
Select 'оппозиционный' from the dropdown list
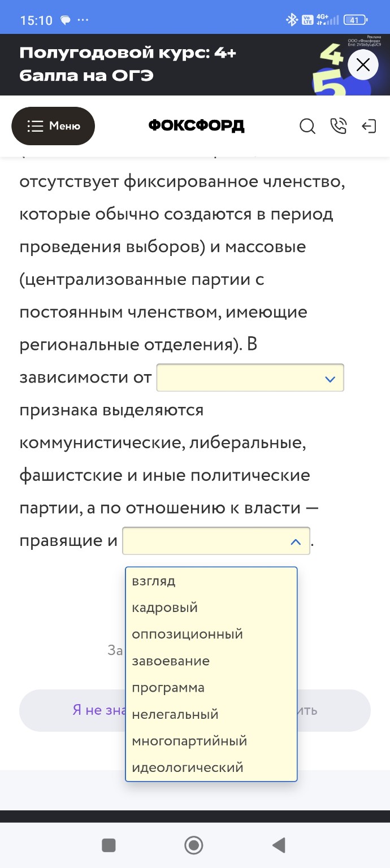pos(187,634)
